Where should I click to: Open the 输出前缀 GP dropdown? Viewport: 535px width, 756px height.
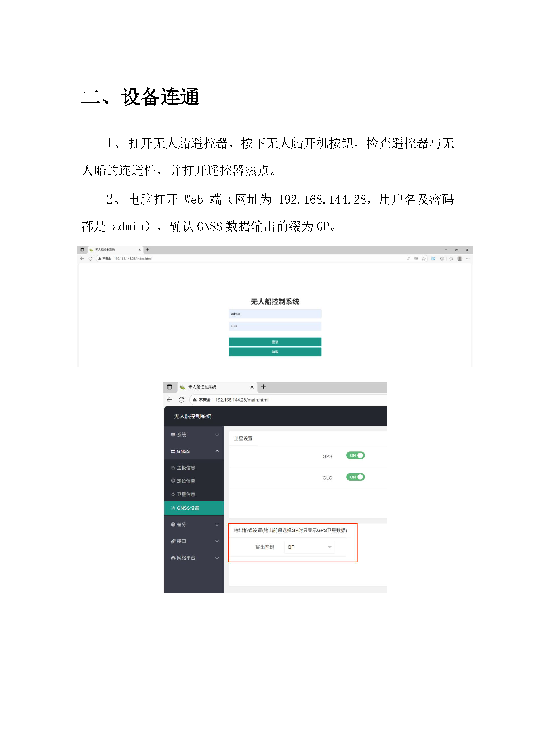(309, 547)
